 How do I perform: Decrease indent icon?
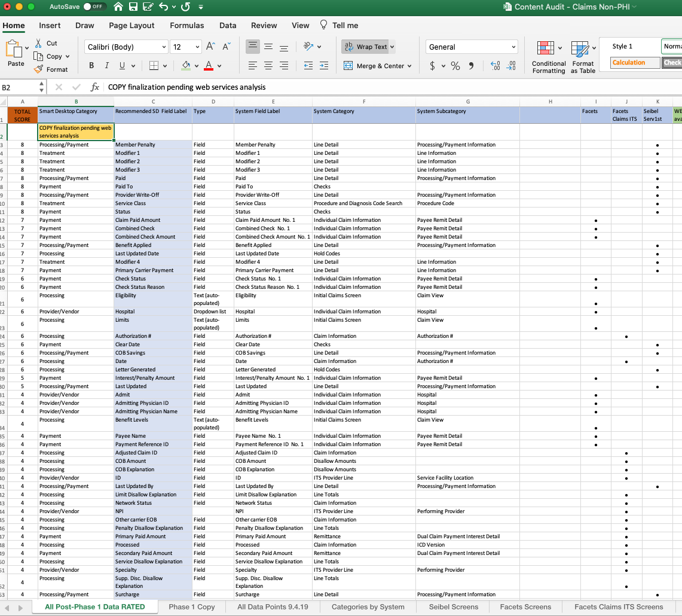[x=308, y=65]
